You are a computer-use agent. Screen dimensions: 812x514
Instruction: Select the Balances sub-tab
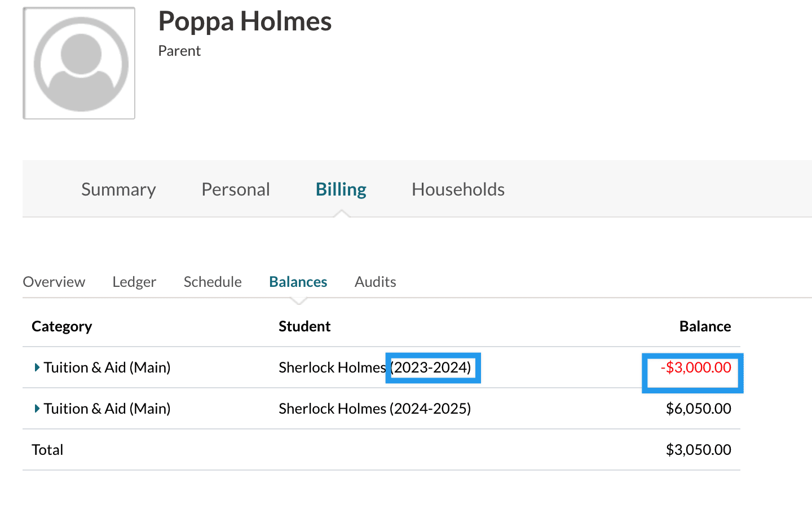pyautogui.click(x=298, y=282)
